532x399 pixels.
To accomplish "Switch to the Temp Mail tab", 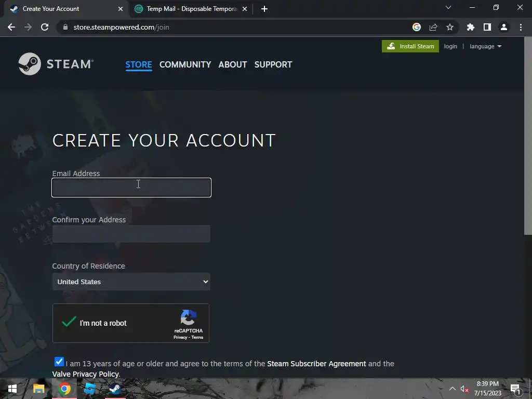I will coord(191,9).
